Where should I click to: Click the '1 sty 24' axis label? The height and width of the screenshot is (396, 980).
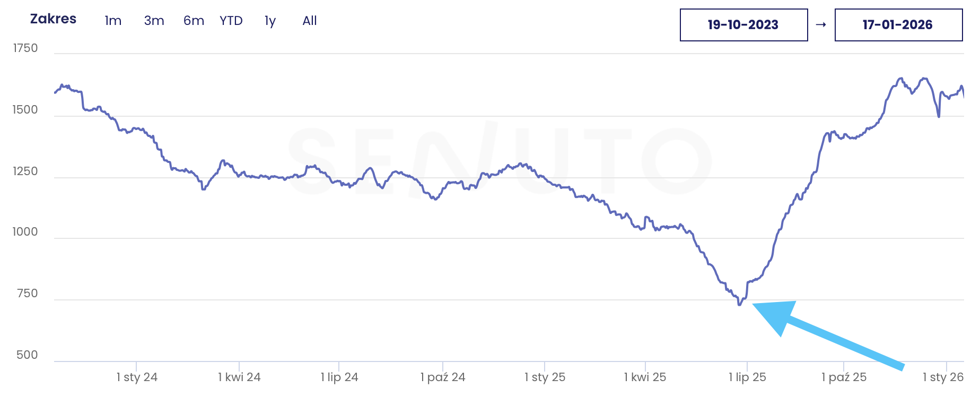137,377
